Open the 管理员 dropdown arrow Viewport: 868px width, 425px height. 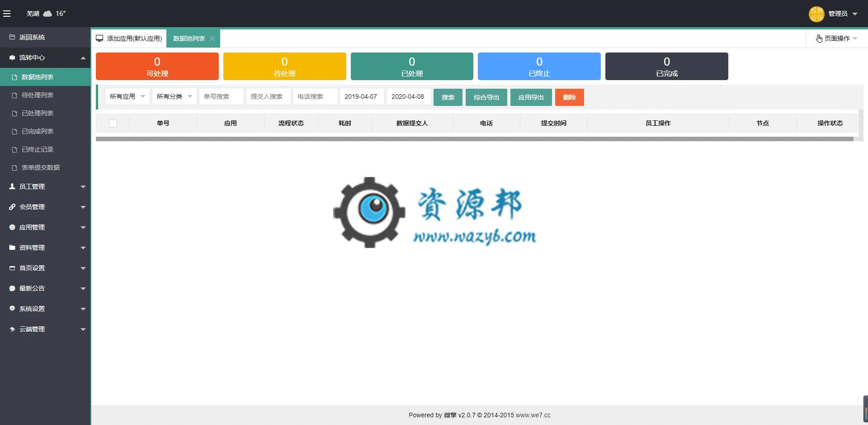(855, 14)
